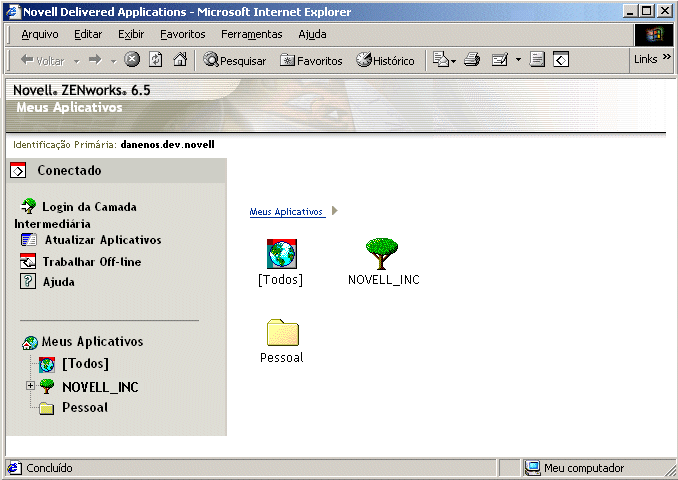Screen dimensions: 678x480
Task: Open the Editar menu
Action: pyautogui.click(x=88, y=34)
